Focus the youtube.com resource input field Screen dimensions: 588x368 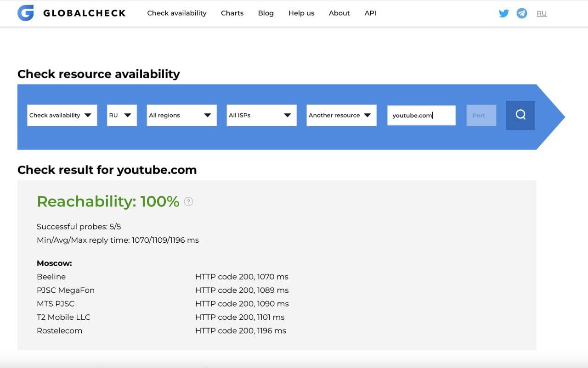click(421, 115)
